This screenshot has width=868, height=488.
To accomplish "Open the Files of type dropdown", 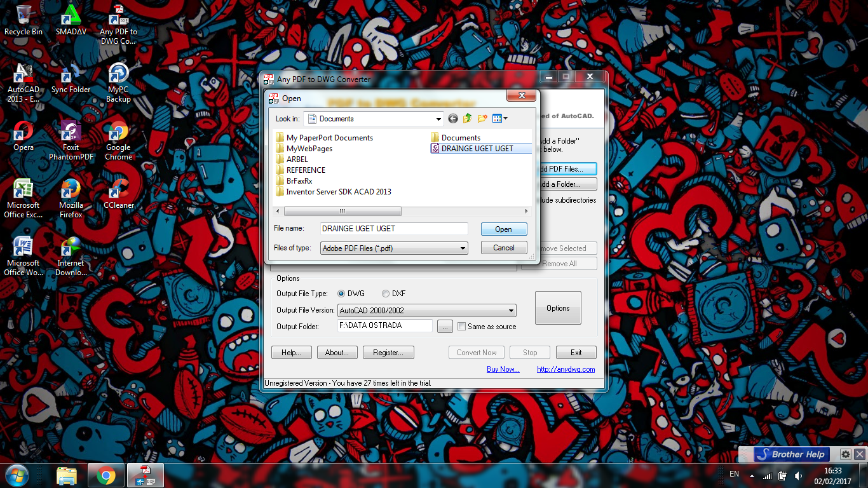I will [x=463, y=248].
